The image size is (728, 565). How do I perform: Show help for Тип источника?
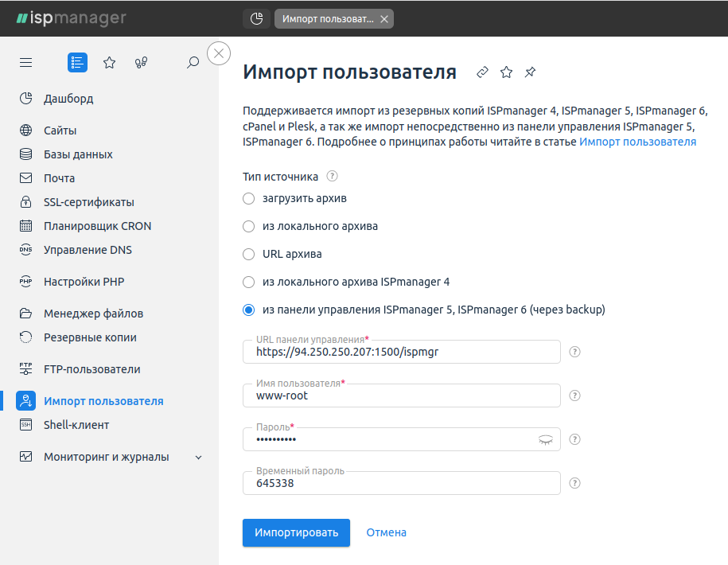332,177
